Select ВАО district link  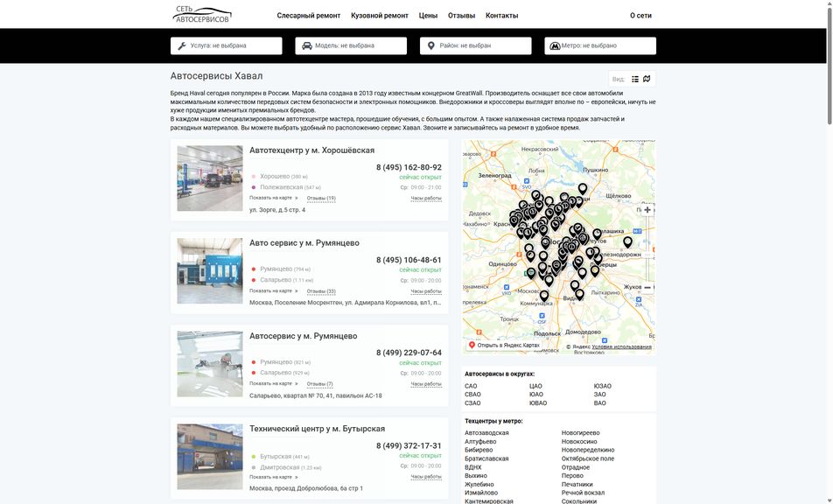599,403
